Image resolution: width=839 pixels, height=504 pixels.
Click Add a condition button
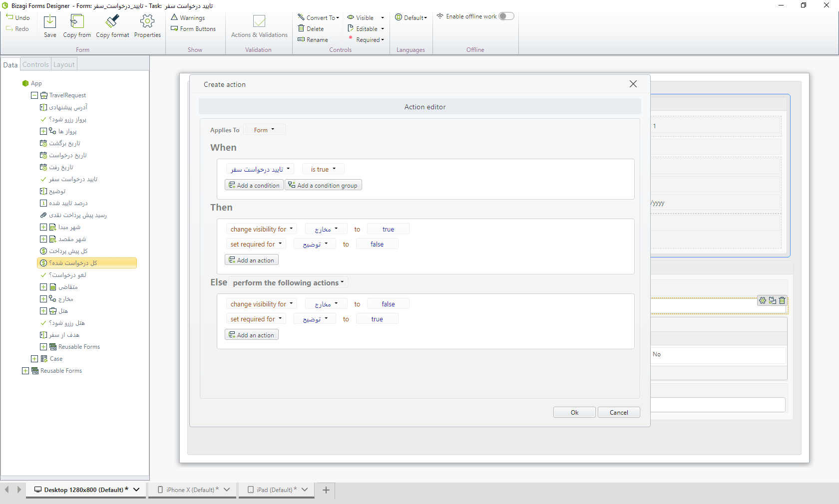(x=254, y=185)
